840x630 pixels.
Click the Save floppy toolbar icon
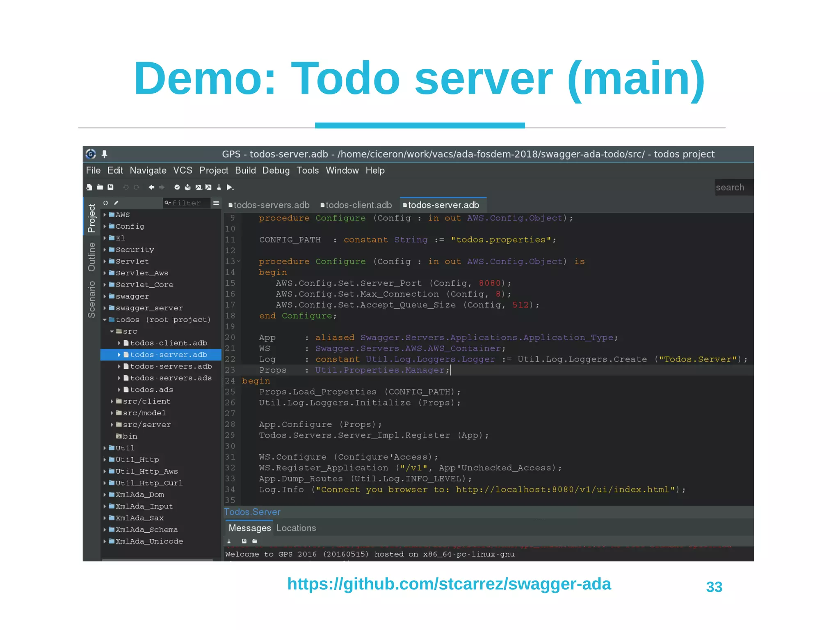click(110, 187)
